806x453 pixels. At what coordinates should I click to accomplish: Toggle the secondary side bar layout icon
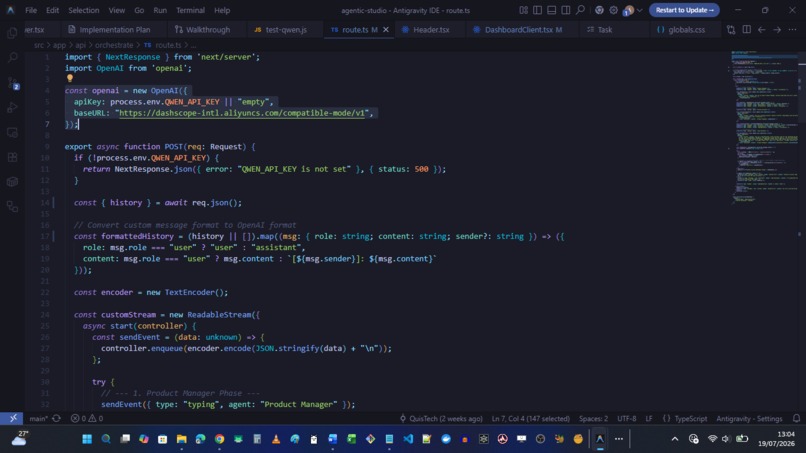point(565,10)
